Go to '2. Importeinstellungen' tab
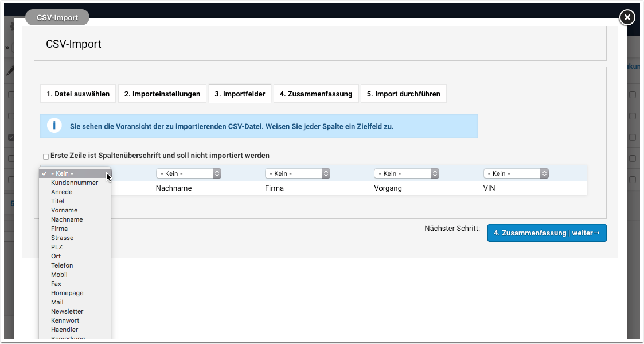The width and height of the screenshot is (644, 344). click(162, 94)
